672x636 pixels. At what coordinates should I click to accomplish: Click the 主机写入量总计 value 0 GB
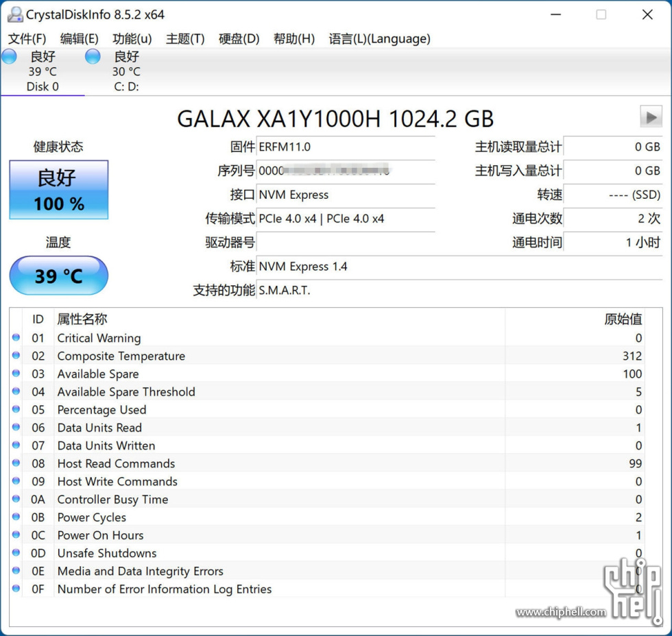tap(613, 171)
